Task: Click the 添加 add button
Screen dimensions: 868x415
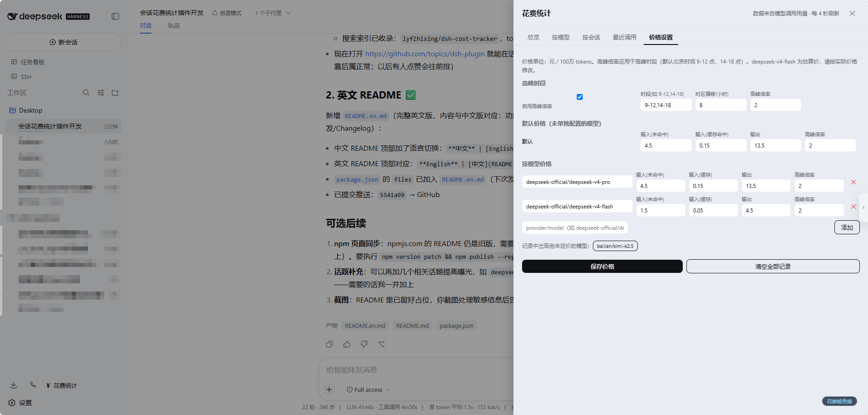Action: (x=847, y=227)
